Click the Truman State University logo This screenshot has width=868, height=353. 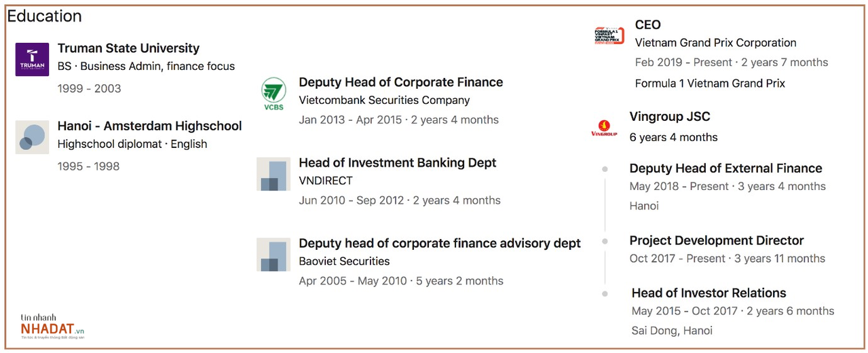32,60
